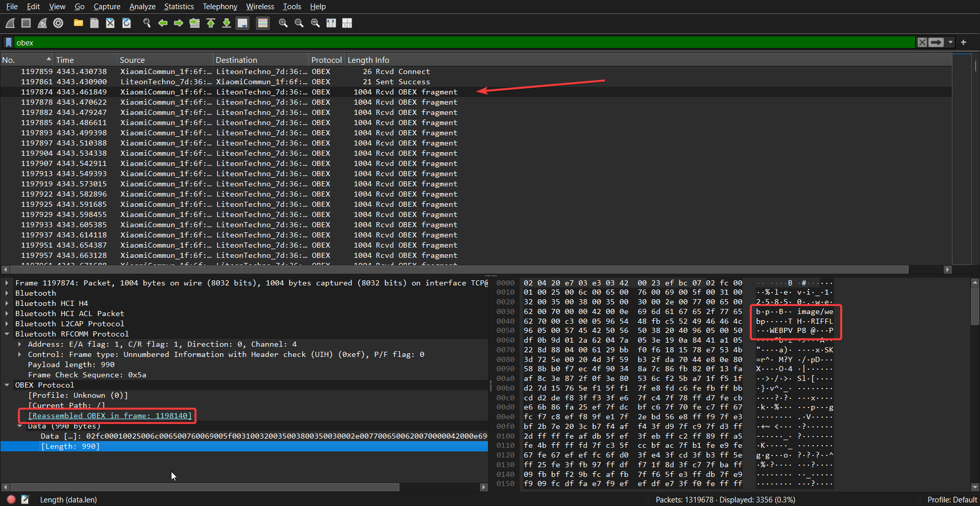This screenshot has width=980, height=506.
Task: Select packet 1197859 Rcvd Connect
Action: (476, 71)
